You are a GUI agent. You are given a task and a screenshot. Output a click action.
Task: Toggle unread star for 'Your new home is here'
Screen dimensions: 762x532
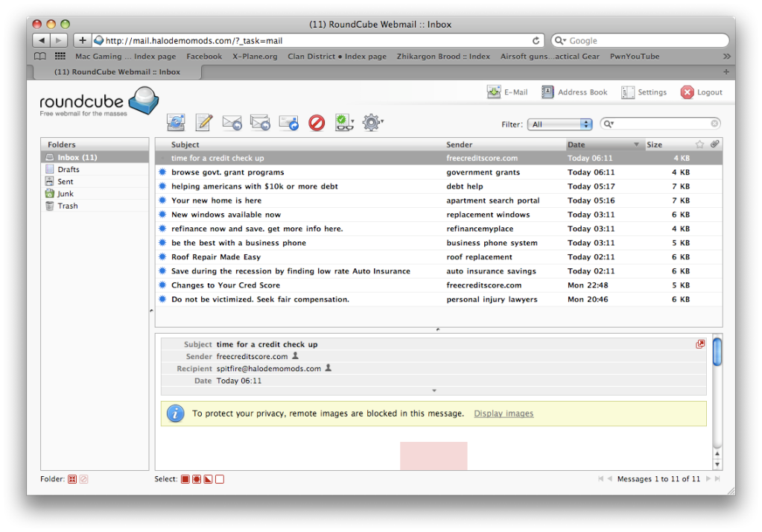162,200
